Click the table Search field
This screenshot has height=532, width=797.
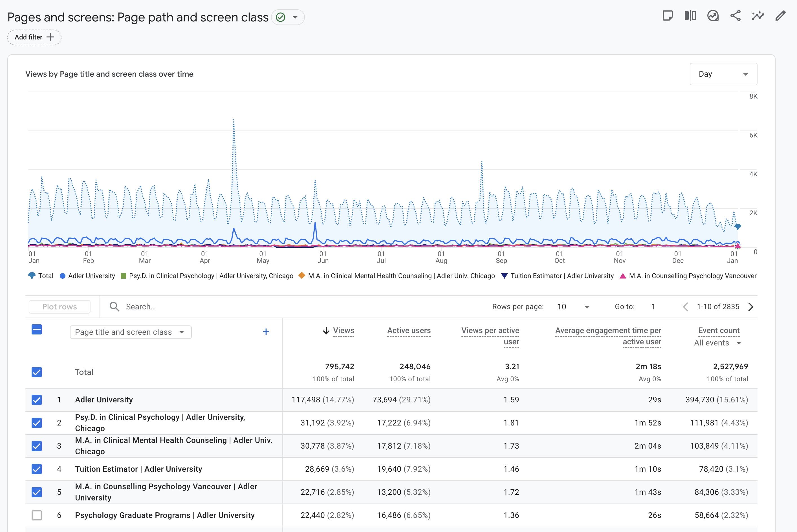[140, 307]
